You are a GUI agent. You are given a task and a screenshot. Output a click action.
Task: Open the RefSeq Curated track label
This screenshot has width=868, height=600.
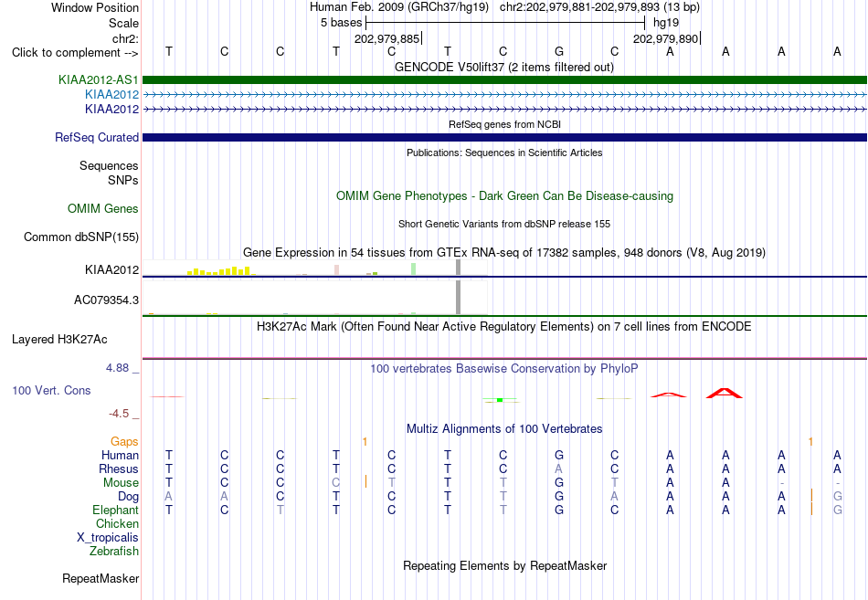(x=97, y=137)
